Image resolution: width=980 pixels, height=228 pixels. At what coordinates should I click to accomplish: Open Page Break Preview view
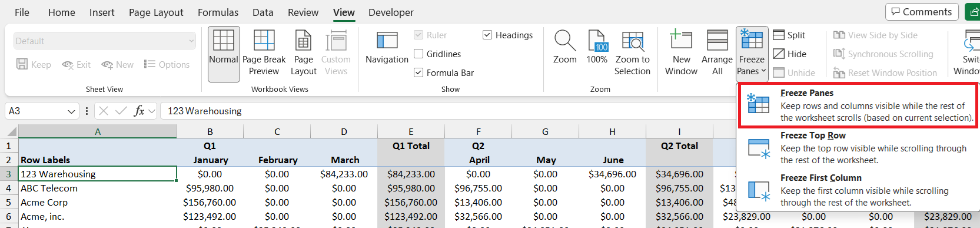tap(264, 54)
